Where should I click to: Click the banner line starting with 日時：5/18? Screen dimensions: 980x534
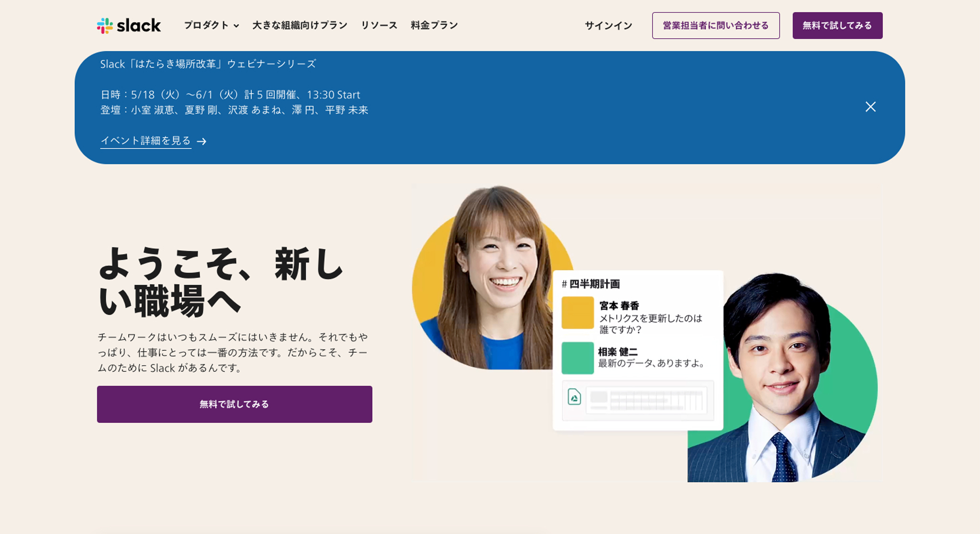pyautogui.click(x=230, y=95)
